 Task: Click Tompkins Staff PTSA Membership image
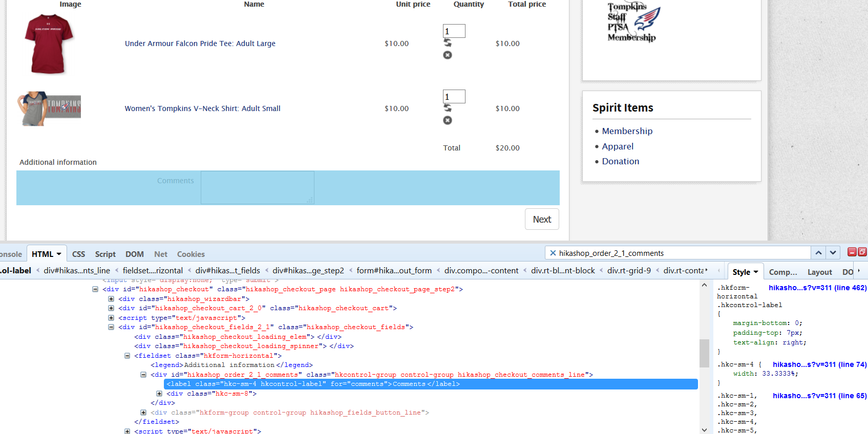point(634,22)
